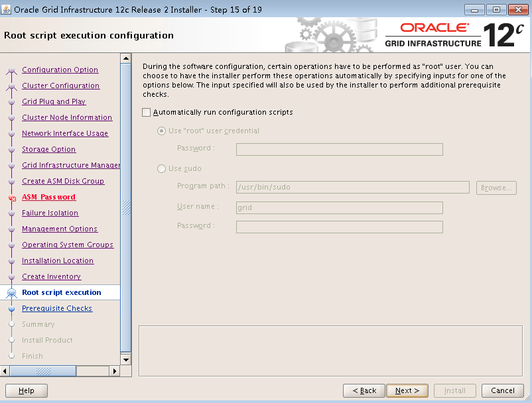Click the Java installer icon in title bar
The height and width of the screenshot is (403, 532).
6,9
